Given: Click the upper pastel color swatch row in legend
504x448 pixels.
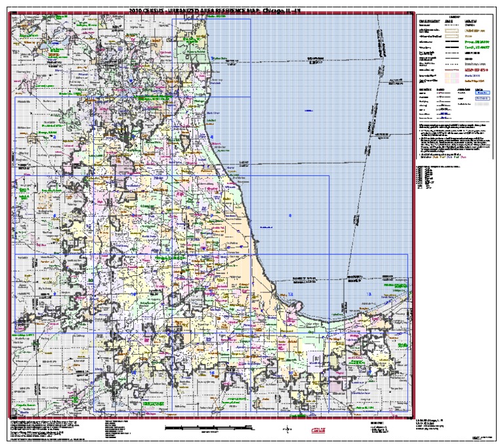Looking at the screenshot, I should 451,76.
